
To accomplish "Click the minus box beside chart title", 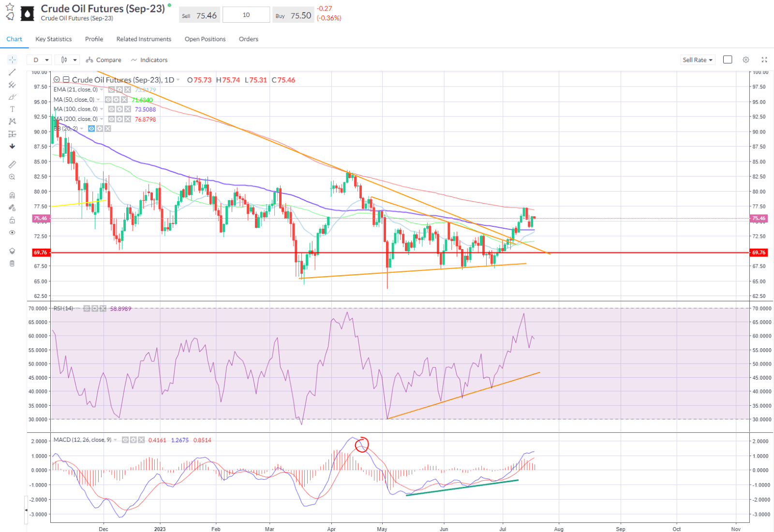I will (x=66, y=80).
